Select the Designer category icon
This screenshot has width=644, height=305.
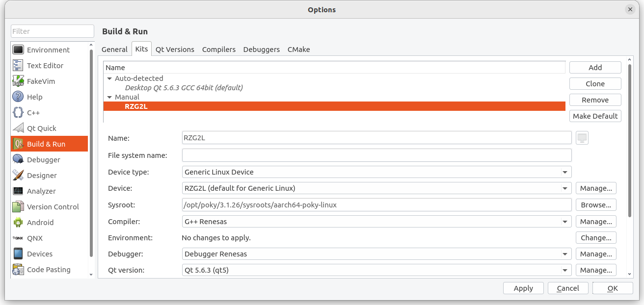point(18,176)
